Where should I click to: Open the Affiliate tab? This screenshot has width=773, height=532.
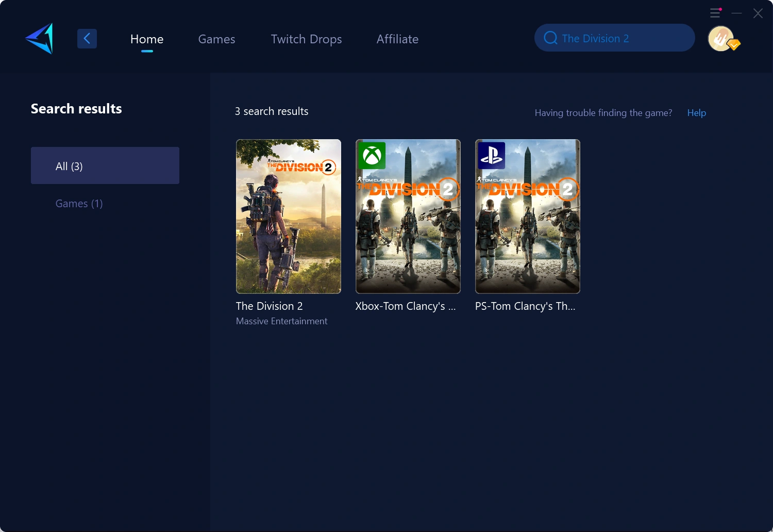coord(397,39)
